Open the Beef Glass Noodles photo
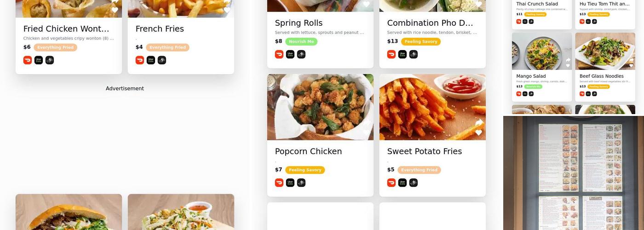Image resolution: width=644 pixels, height=230 pixels. click(x=605, y=51)
